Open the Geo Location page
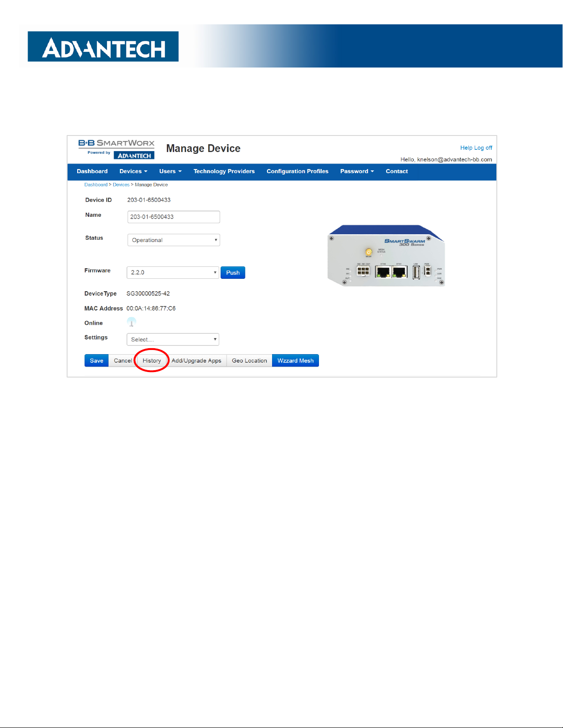 tap(250, 361)
